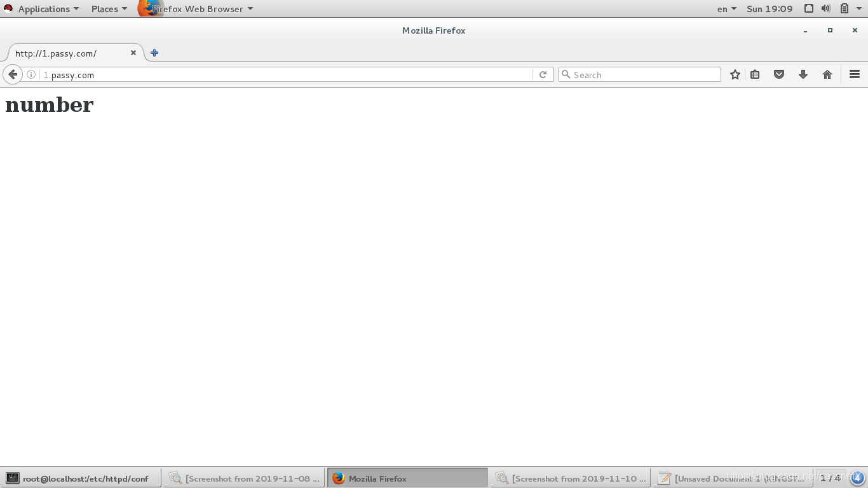
Task: Go to the Firefox home page icon
Action: pyautogui.click(x=827, y=74)
